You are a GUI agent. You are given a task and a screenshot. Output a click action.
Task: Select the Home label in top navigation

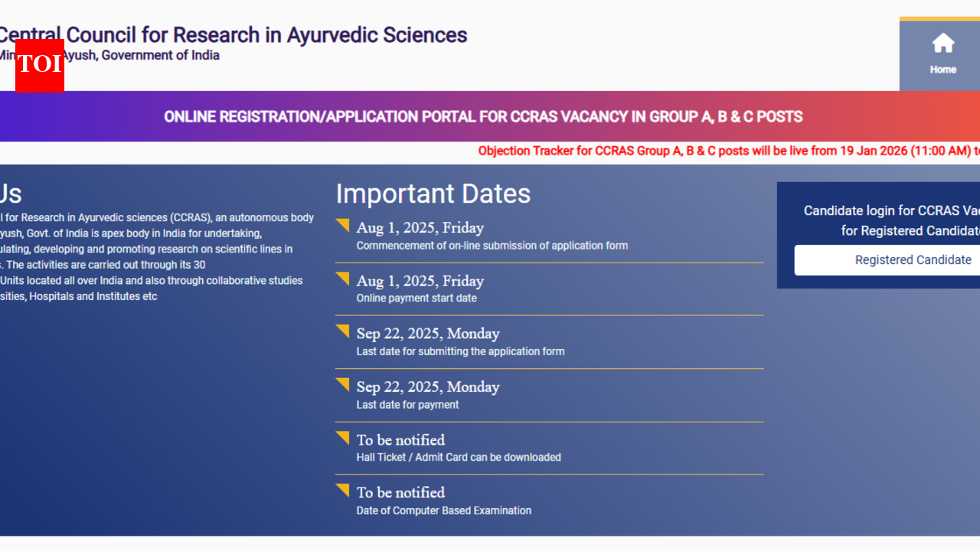pyautogui.click(x=942, y=70)
